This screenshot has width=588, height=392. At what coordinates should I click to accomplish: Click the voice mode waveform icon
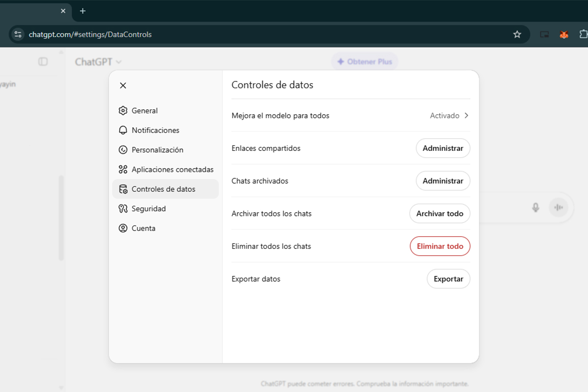(558, 207)
